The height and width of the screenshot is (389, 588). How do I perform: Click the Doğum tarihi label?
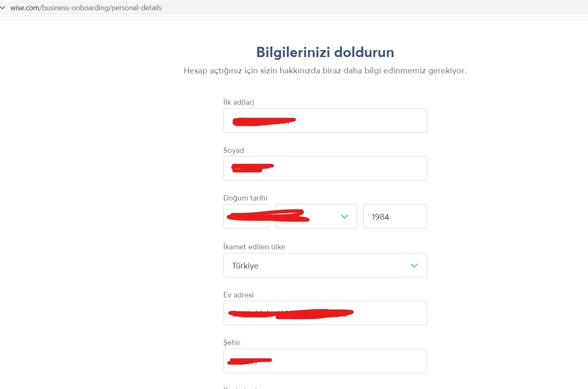245,198
